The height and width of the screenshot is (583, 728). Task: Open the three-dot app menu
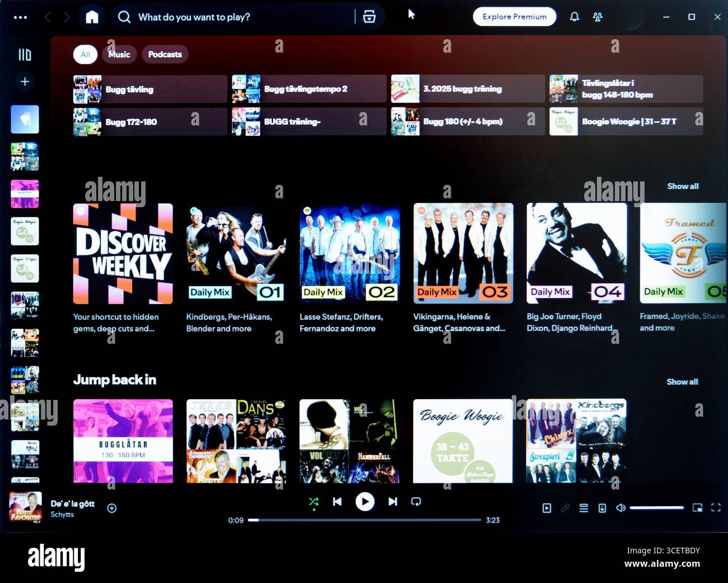[20, 17]
